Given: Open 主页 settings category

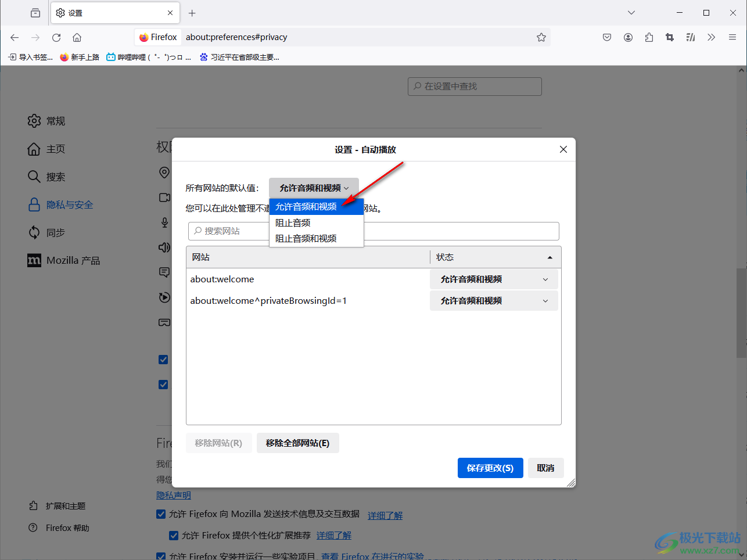Looking at the screenshot, I should pyautogui.click(x=46, y=149).
